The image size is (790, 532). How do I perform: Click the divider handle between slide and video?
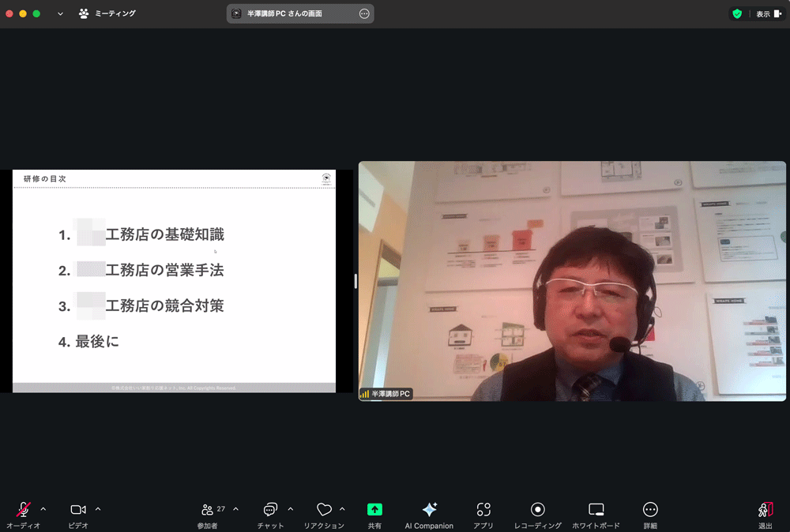pos(355,281)
